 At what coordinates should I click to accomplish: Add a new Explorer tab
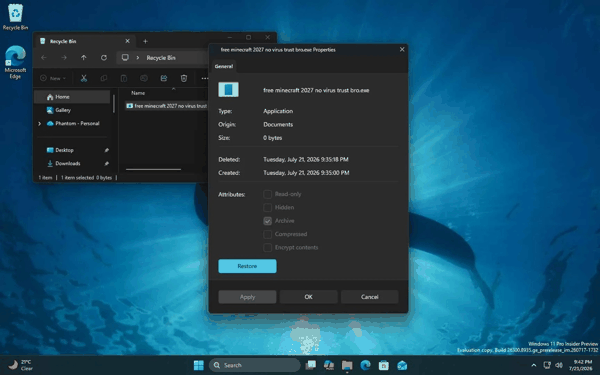145,41
